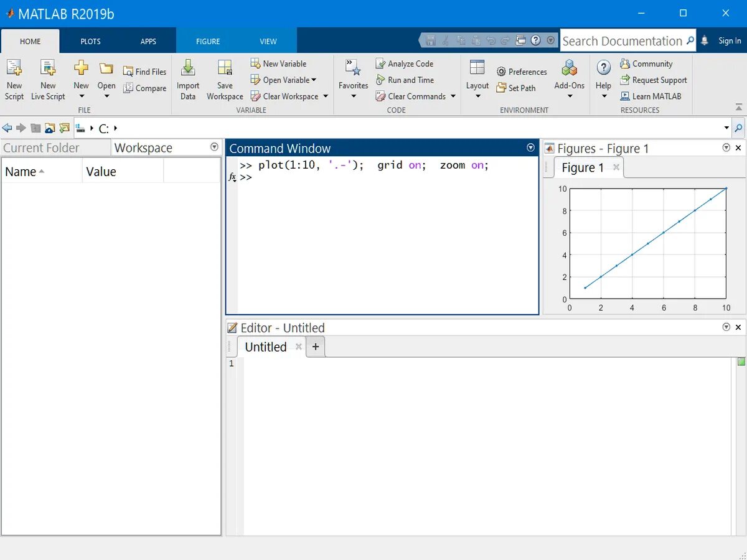Open the Help dropdown

point(603,80)
